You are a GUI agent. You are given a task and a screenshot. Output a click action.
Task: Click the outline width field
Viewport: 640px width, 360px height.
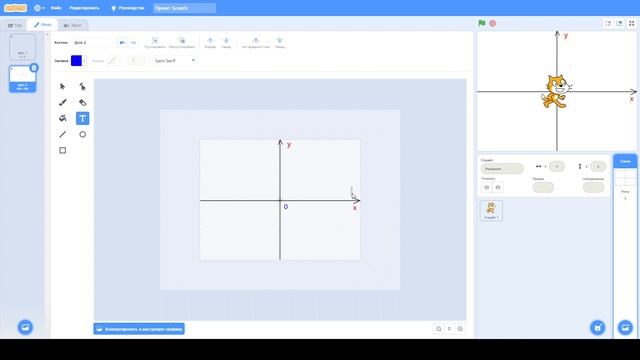pyautogui.click(x=135, y=60)
